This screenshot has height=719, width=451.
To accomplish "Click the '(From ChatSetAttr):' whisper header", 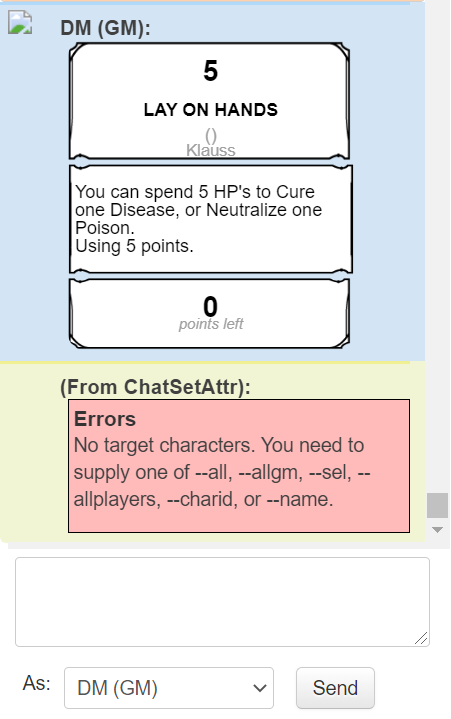I will (x=155, y=387).
